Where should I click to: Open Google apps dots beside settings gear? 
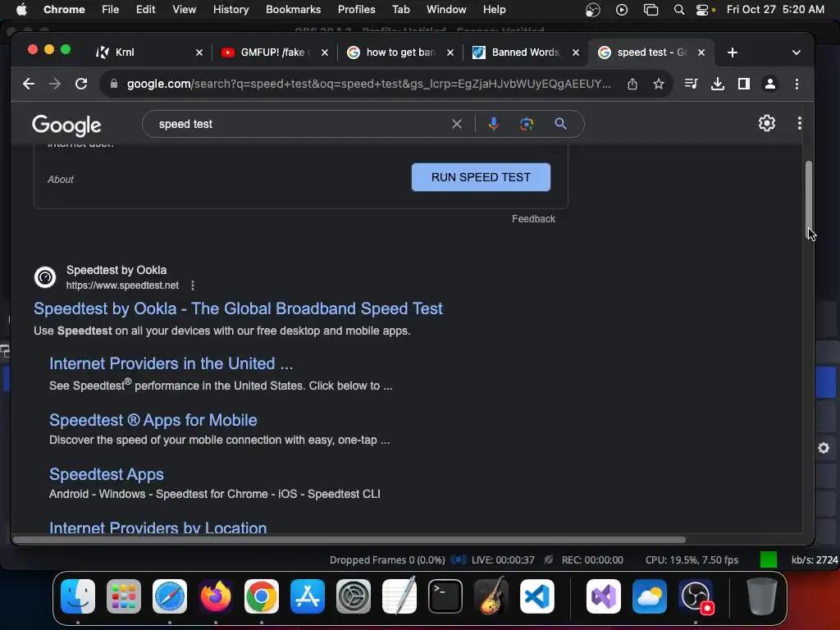pyautogui.click(x=799, y=123)
